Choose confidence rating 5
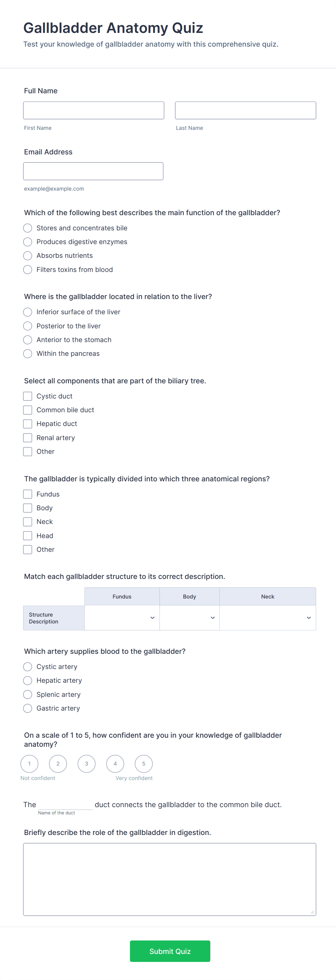The height and width of the screenshot is (980, 336). pos(144,763)
